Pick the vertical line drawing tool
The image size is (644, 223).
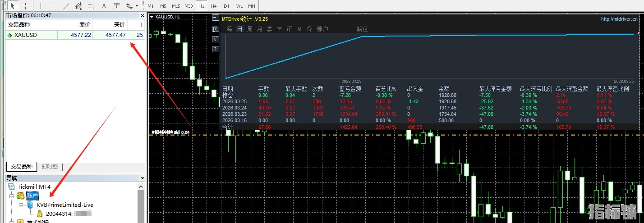click(41, 6)
